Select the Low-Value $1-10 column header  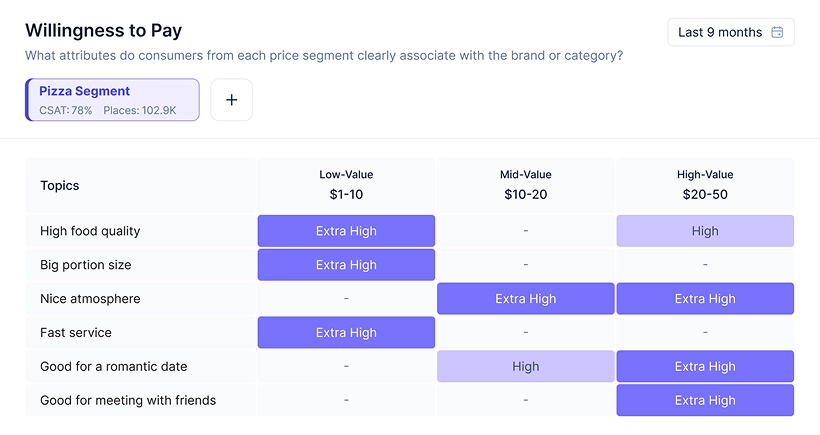[346, 185]
